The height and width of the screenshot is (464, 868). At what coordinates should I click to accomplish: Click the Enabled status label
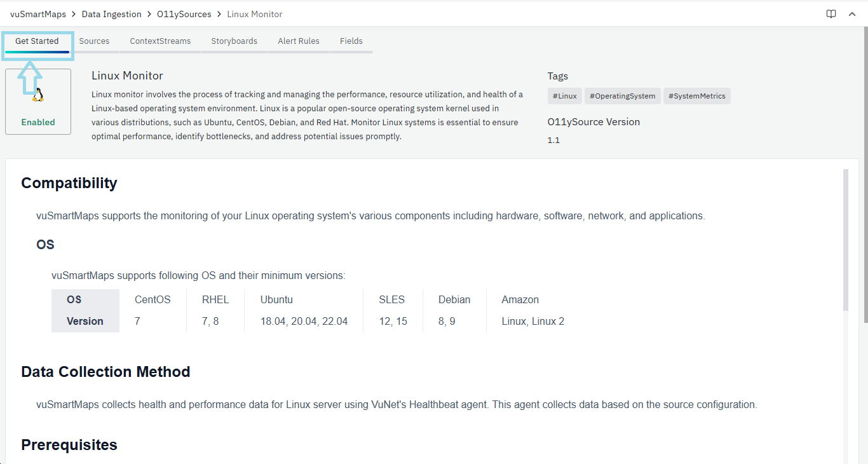click(x=37, y=122)
